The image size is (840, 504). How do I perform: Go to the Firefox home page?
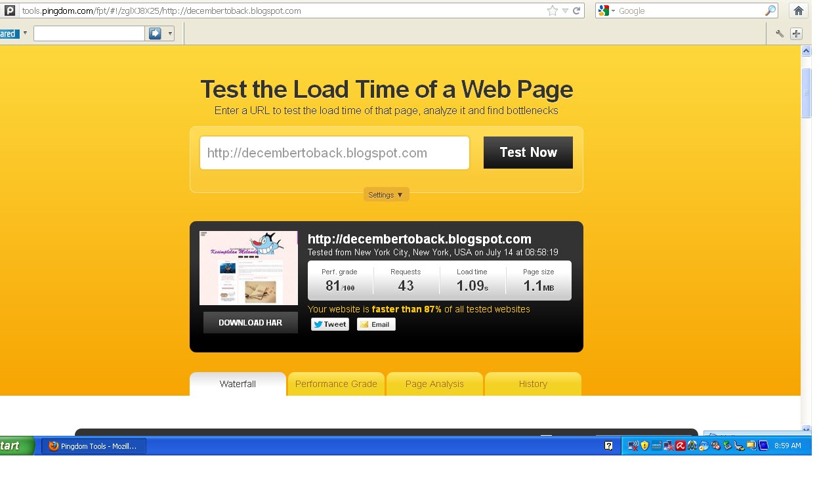pyautogui.click(x=798, y=10)
